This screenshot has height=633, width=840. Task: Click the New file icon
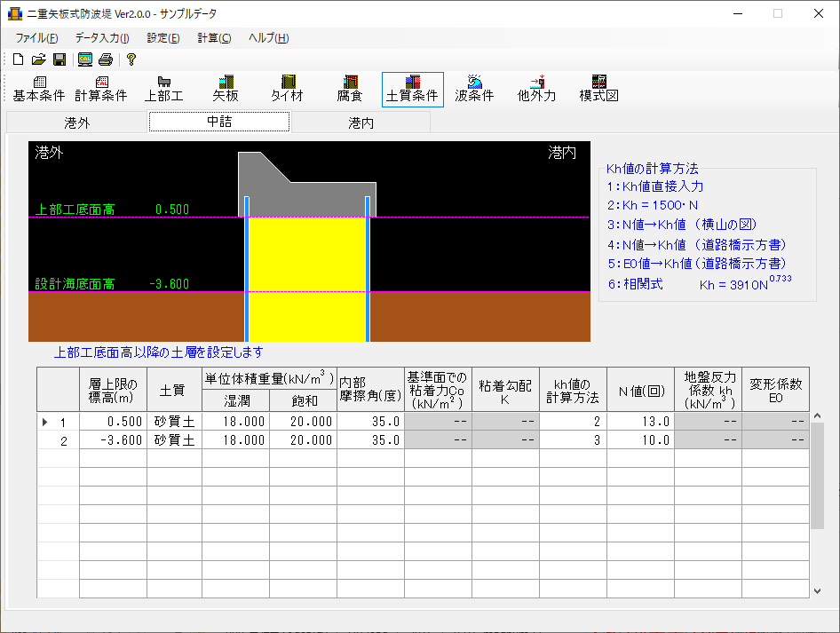click(x=19, y=59)
